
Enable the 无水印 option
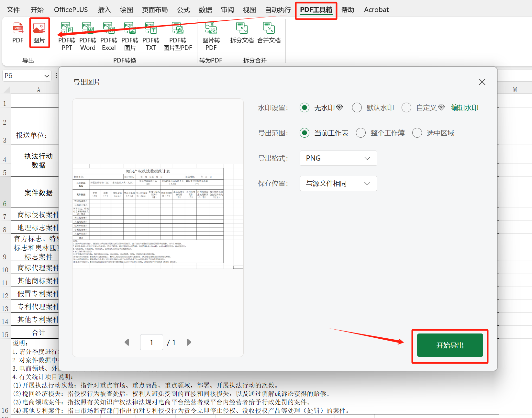pos(304,107)
